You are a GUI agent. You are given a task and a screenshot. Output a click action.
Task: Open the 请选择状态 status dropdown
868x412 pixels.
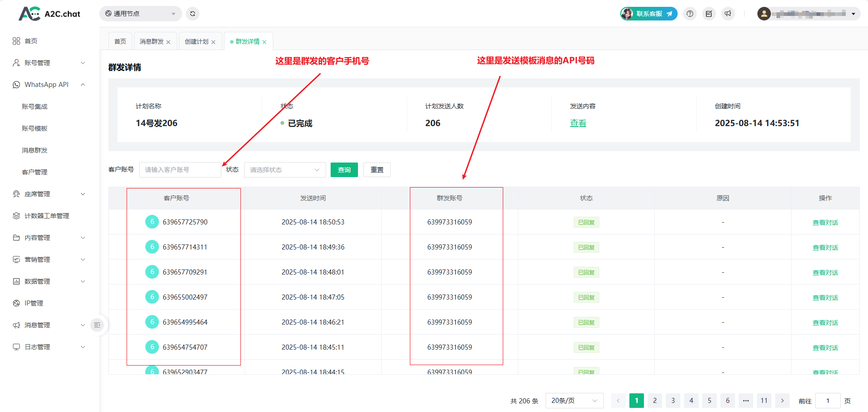pos(285,170)
